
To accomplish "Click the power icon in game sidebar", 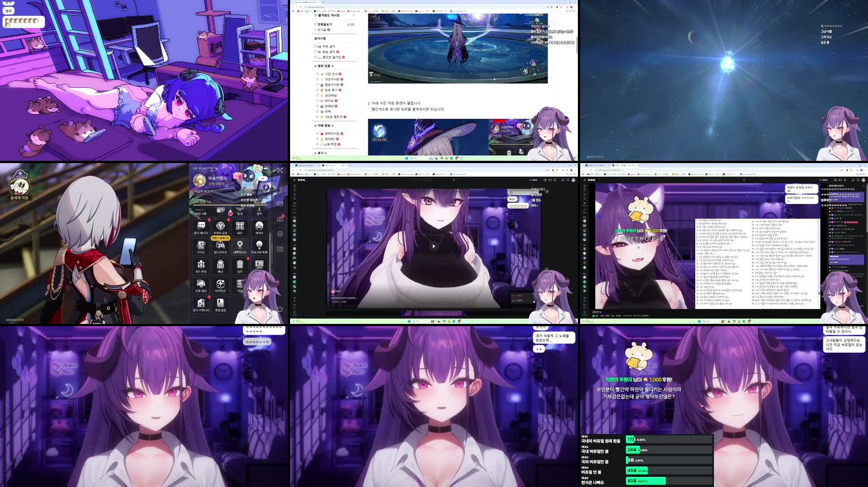I will [280, 309].
